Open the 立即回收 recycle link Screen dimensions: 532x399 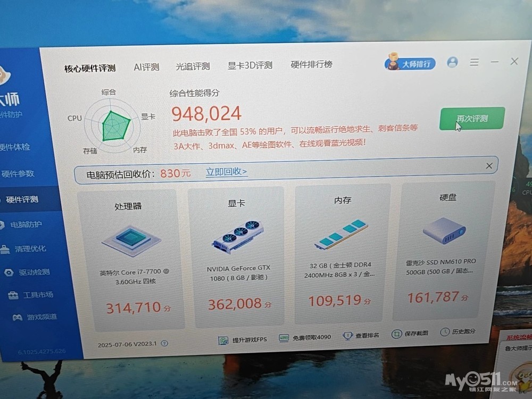(226, 172)
